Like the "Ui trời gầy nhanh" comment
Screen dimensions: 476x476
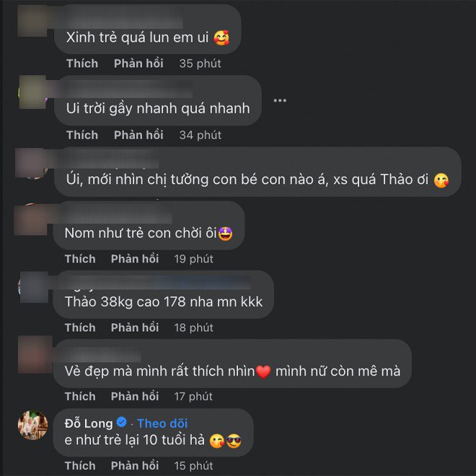point(82,135)
